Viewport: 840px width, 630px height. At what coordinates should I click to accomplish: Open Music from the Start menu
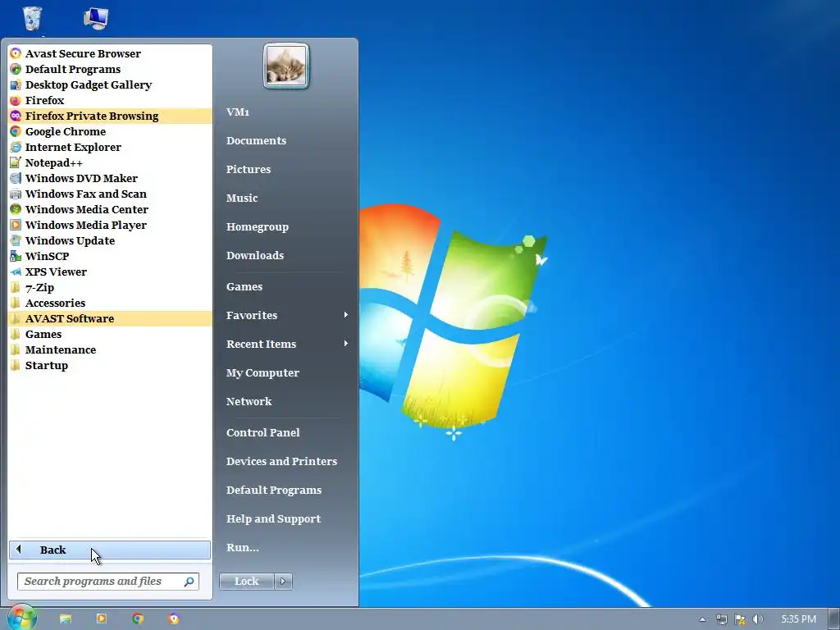click(242, 198)
